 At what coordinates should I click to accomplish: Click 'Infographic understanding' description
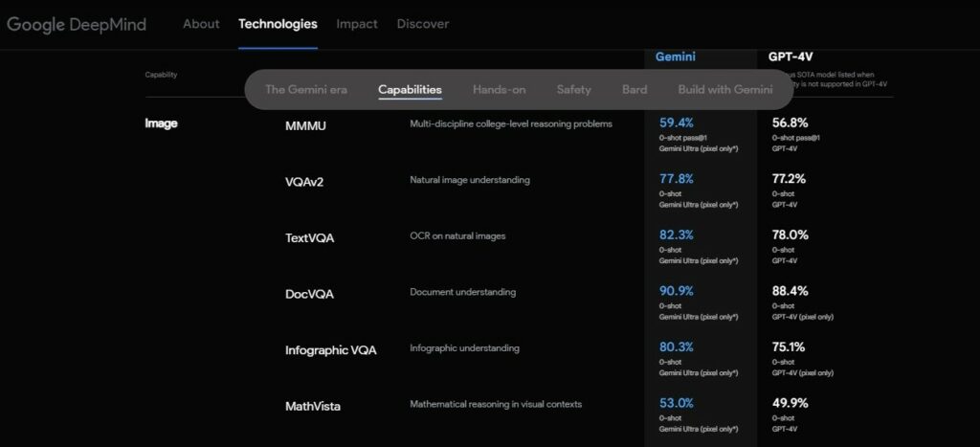pyautogui.click(x=464, y=348)
